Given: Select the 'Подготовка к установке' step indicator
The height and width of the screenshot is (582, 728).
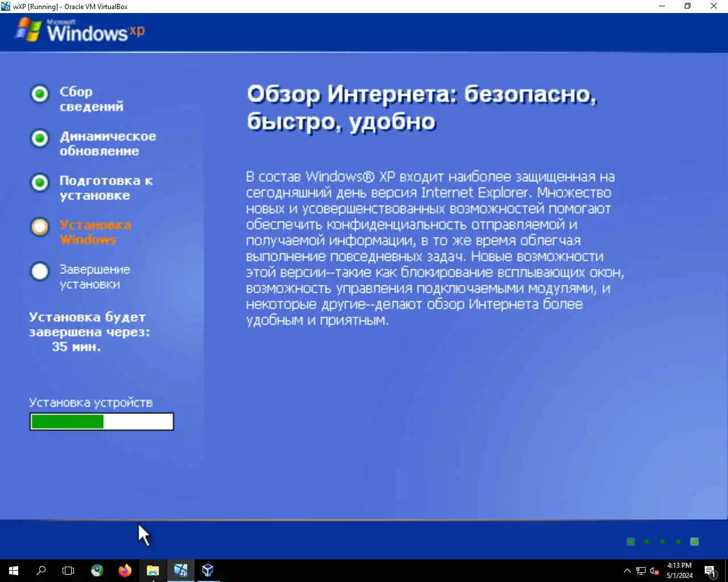Looking at the screenshot, I should pyautogui.click(x=40, y=182).
